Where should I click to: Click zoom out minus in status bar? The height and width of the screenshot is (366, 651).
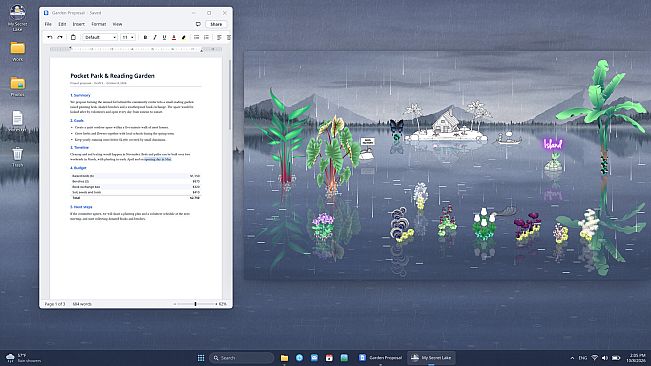point(175,304)
